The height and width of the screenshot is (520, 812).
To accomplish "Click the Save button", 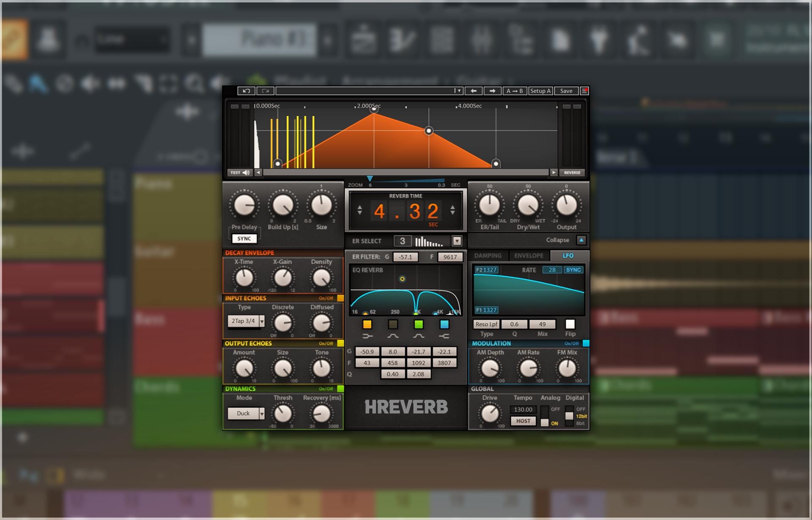I will click(566, 91).
